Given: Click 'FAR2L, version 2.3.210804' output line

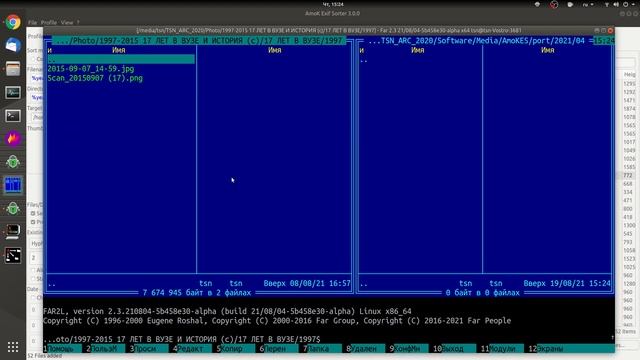Looking at the screenshot, I should [x=227, y=311].
